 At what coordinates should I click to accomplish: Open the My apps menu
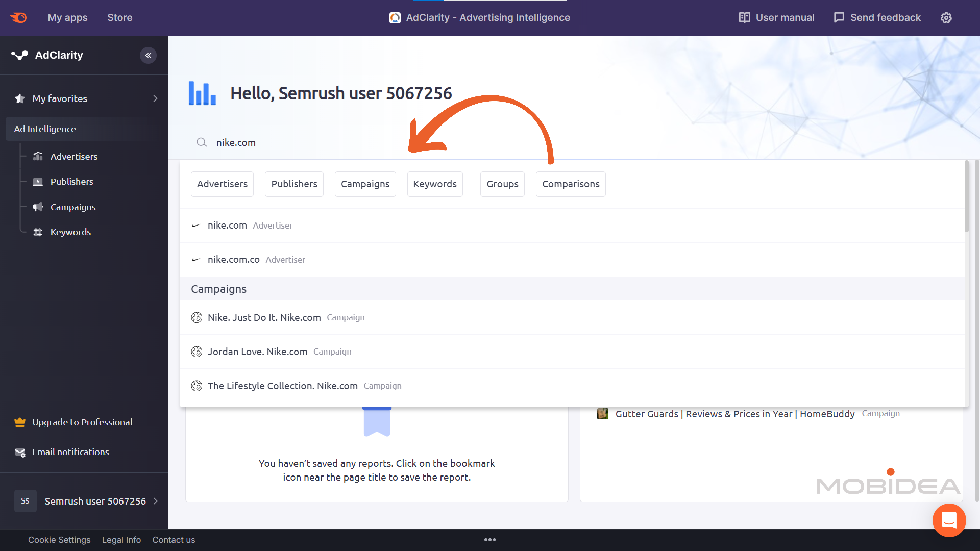(x=67, y=17)
